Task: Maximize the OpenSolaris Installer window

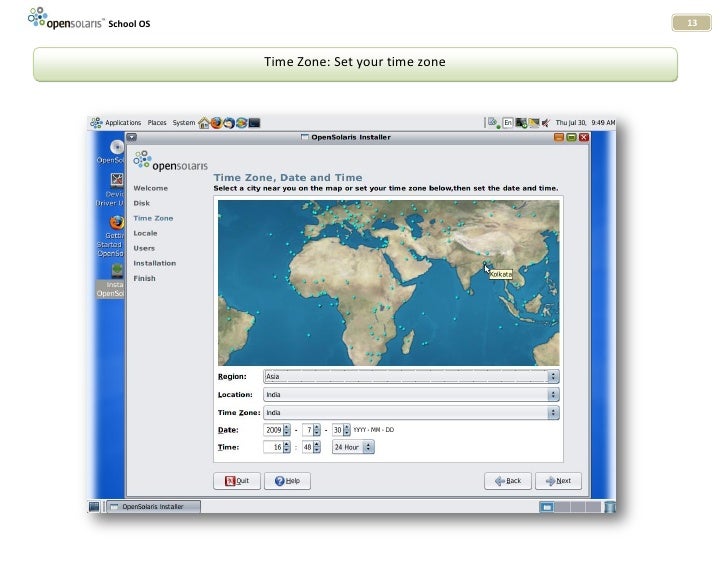Action: pyautogui.click(x=572, y=137)
